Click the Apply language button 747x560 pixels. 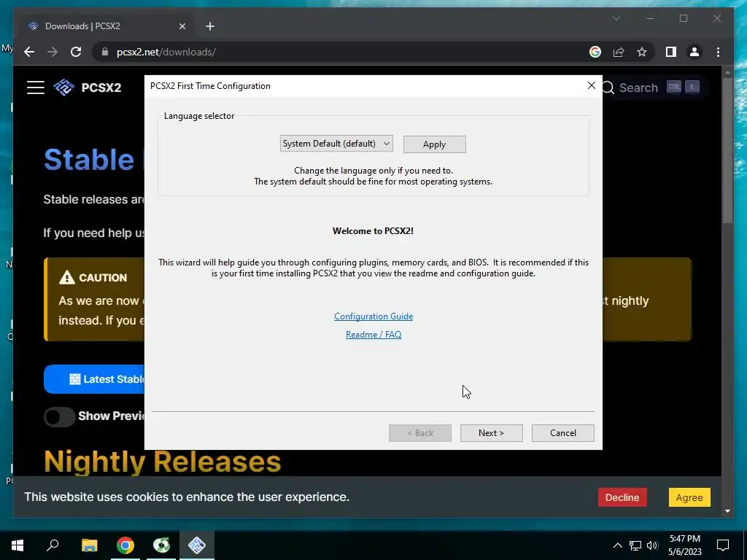[435, 144]
